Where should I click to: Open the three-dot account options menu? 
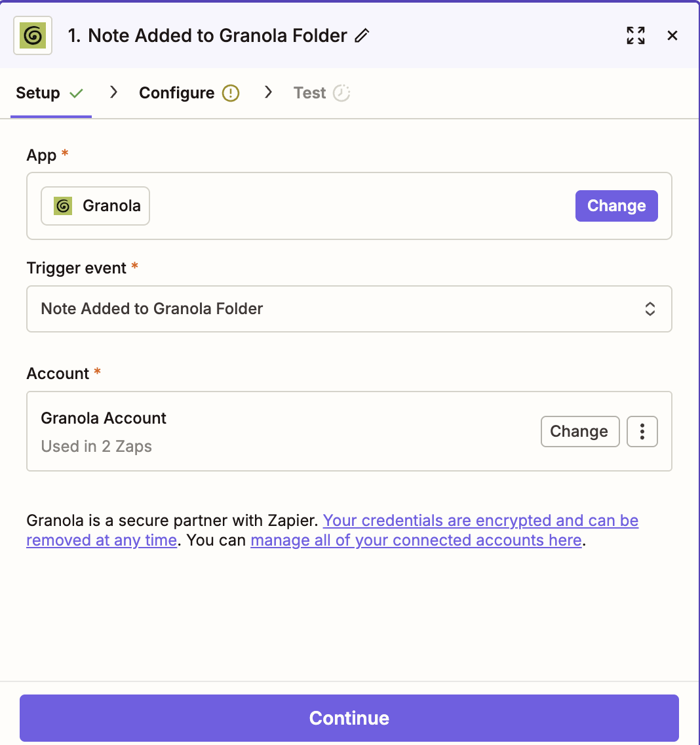pyautogui.click(x=642, y=432)
